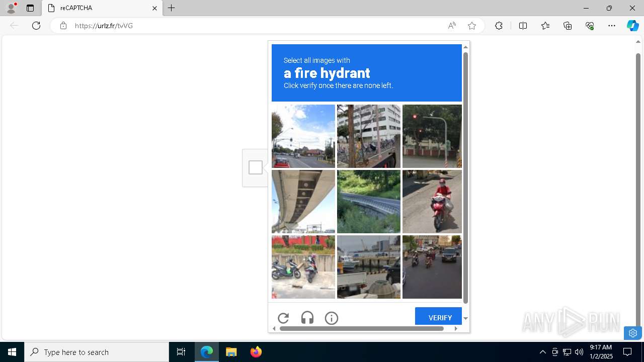
Task: Refresh the page in browser toolbar
Action: (x=36, y=26)
